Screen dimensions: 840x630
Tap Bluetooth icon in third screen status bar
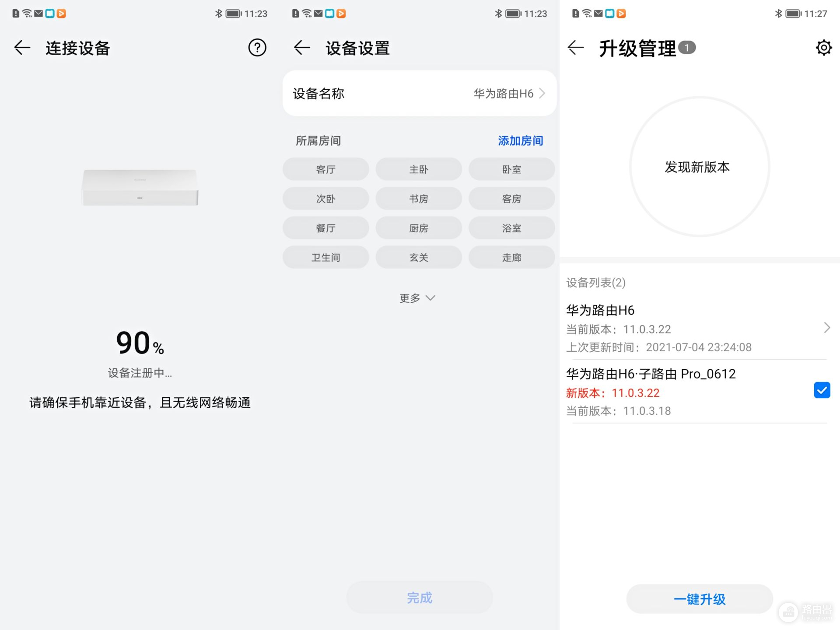click(778, 14)
